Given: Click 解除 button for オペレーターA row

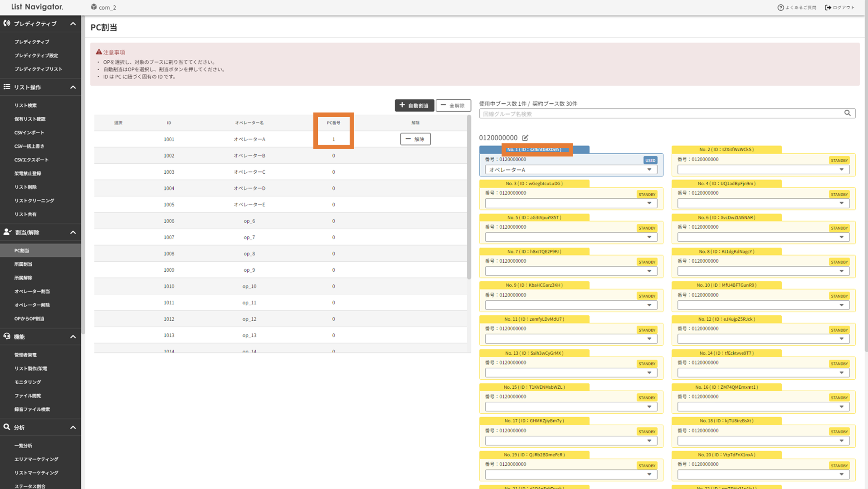Looking at the screenshot, I should click(415, 139).
